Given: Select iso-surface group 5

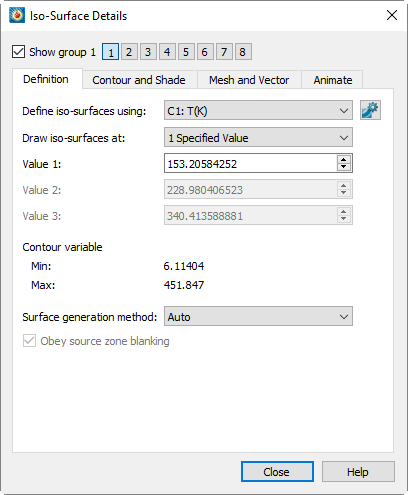Looking at the screenshot, I should (x=186, y=52).
